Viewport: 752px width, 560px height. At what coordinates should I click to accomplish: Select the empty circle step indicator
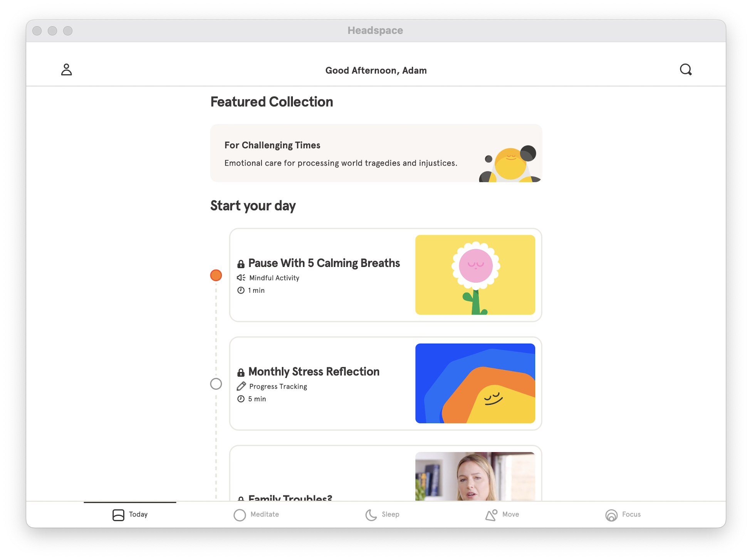[216, 383]
